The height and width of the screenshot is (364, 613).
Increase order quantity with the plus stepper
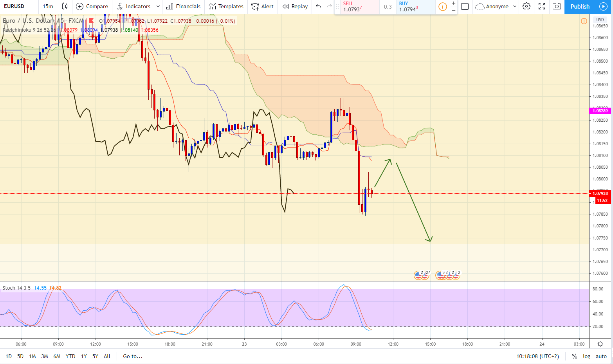point(453,3)
